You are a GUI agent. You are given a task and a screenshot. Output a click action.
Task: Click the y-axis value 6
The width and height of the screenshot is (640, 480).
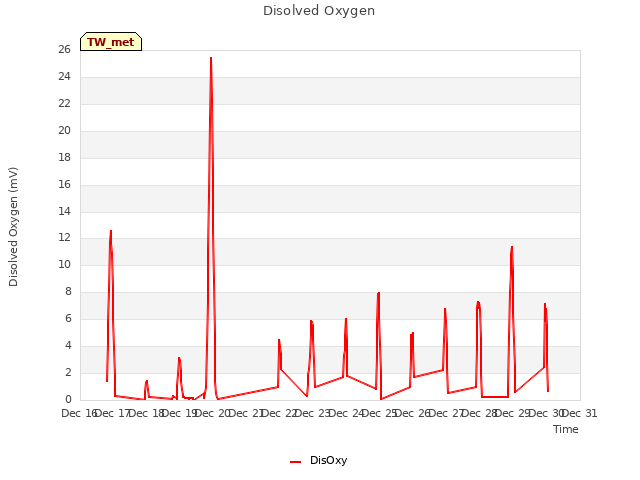pyautogui.click(x=68, y=318)
